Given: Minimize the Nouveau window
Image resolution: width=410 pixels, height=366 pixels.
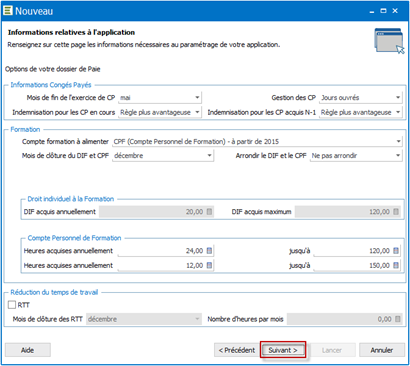Looking at the screenshot, I should pyautogui.click(x=372, y=11).
